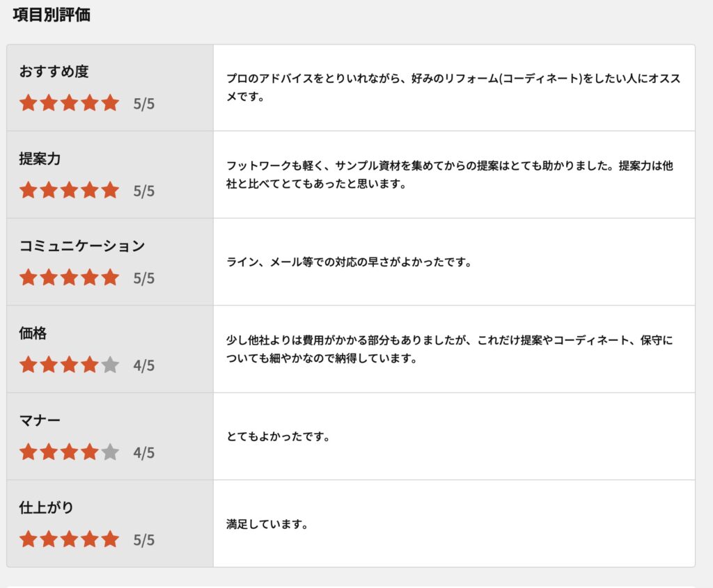Click the 仕上がり label
The height and width of the screenshot is (588, 713).
(46, 508)
